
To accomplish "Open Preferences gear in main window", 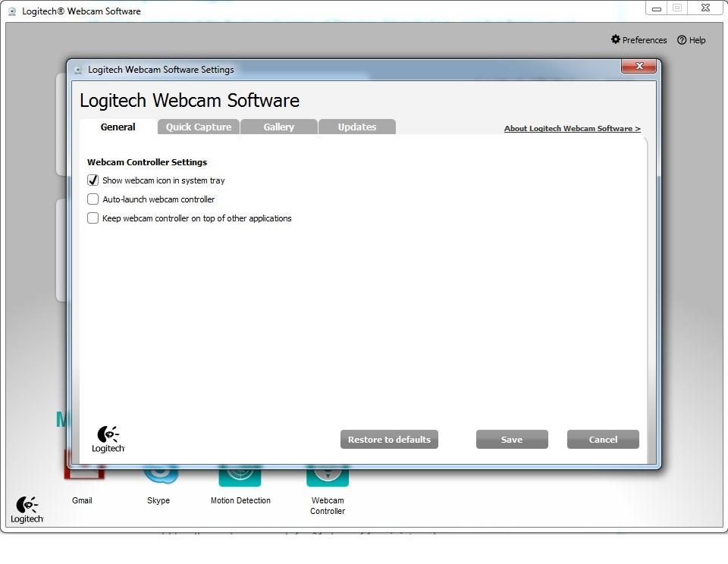I will (x=639, y=40).
